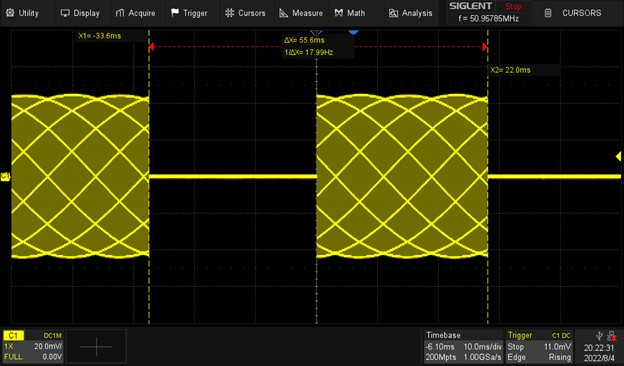Open the Cursors menu

245,13
